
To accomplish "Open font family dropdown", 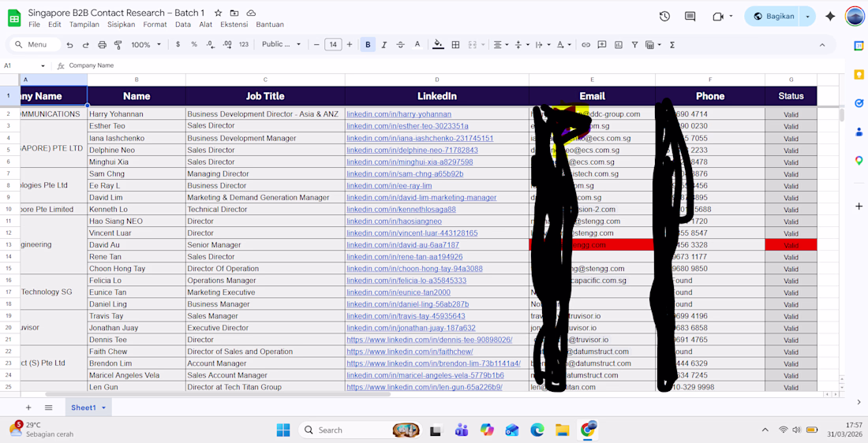I will click(281, 44).
